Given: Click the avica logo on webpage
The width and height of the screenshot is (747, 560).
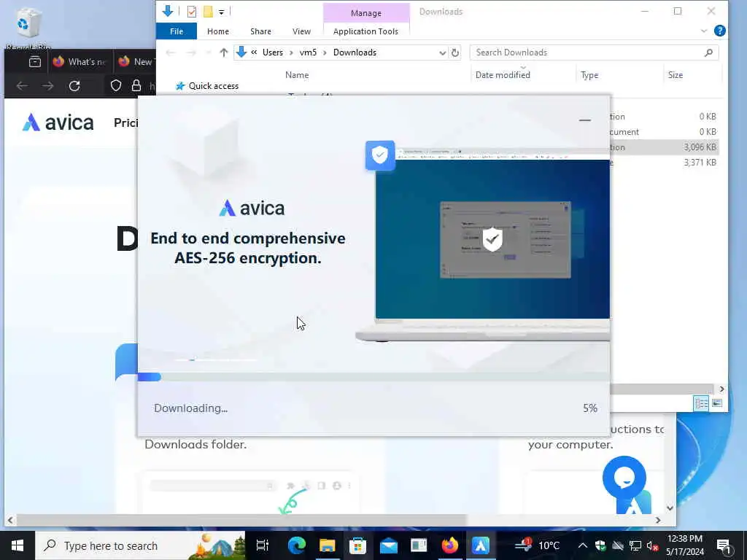Looking at the screenshot, I should pyautogui.click(x=58, y=122).
